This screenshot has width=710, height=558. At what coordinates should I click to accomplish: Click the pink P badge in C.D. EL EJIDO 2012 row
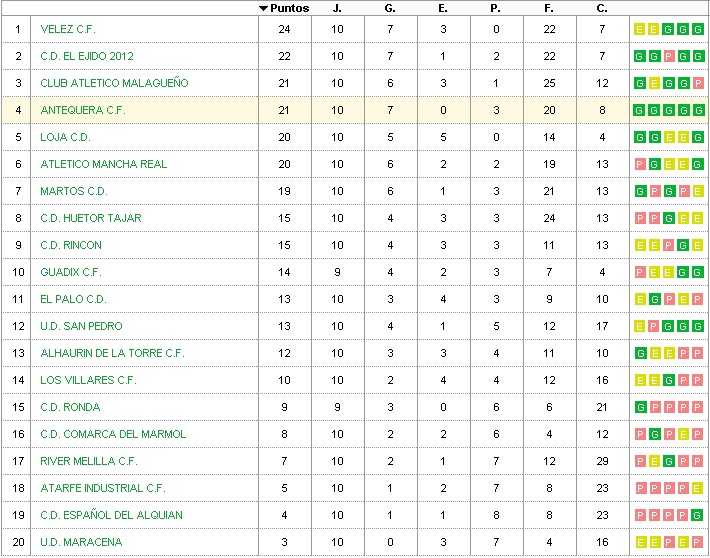coord(668,56)
